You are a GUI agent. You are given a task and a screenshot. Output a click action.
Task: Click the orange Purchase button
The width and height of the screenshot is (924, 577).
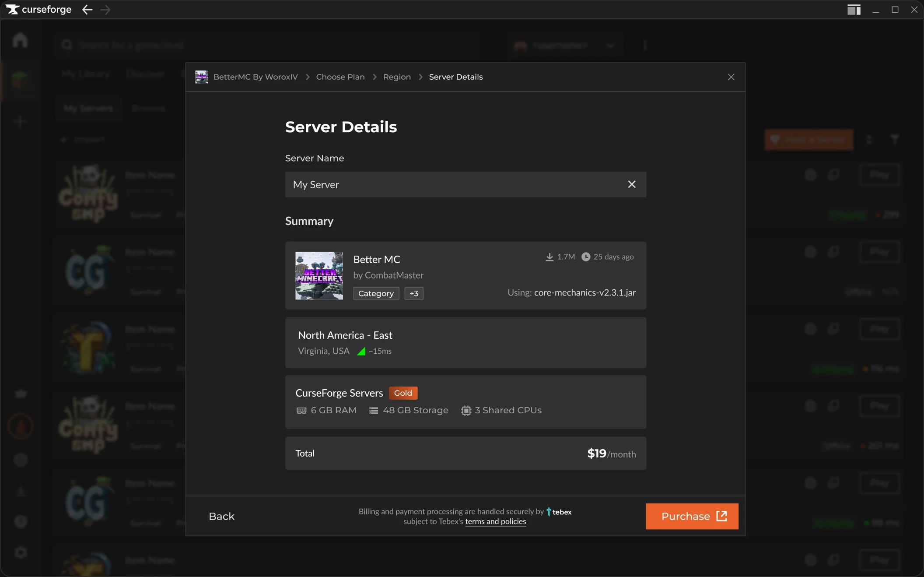[692, 516]
